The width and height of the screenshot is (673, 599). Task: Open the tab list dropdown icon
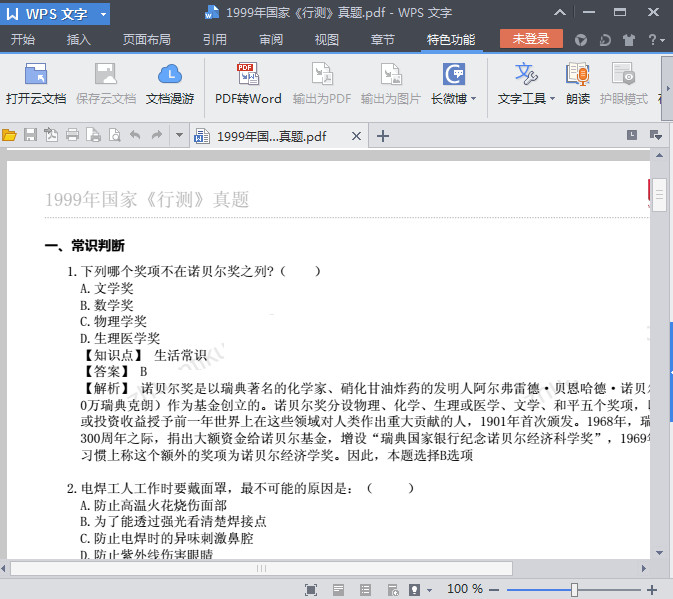(x=656, y=135)
